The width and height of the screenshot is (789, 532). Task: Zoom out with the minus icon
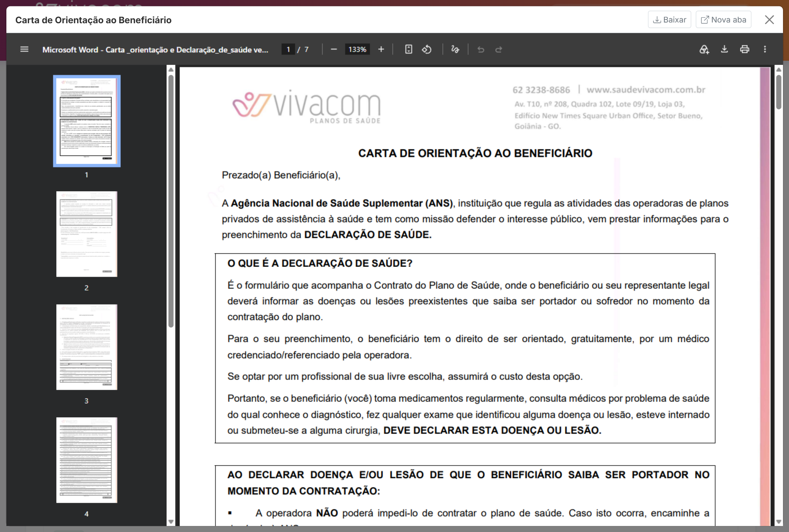click(x=334, y=49)
